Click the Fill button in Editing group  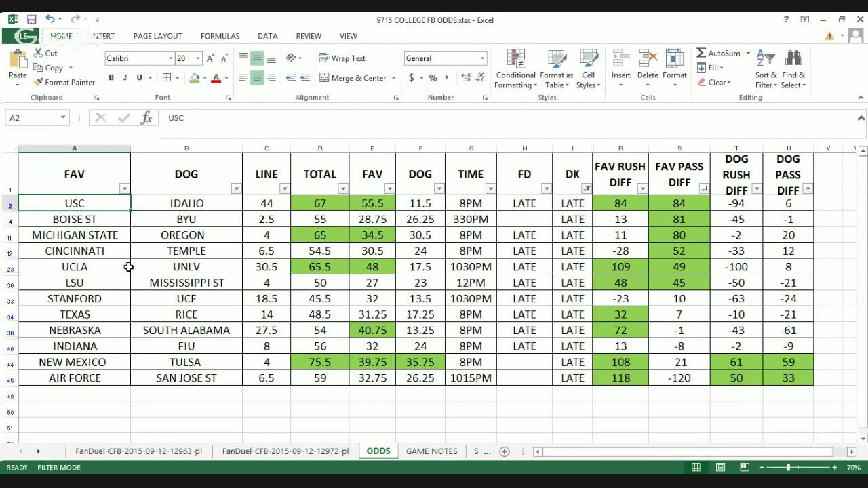tap(711, 68)
